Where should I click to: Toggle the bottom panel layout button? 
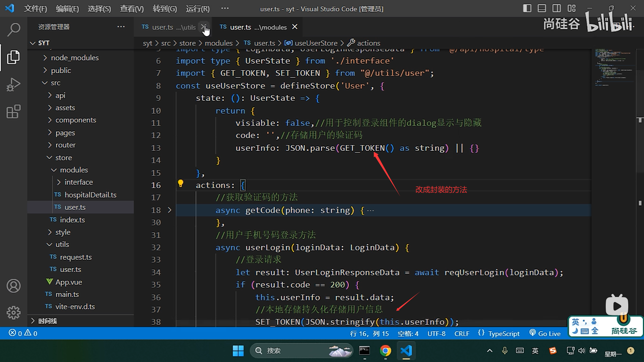[542, 8]
